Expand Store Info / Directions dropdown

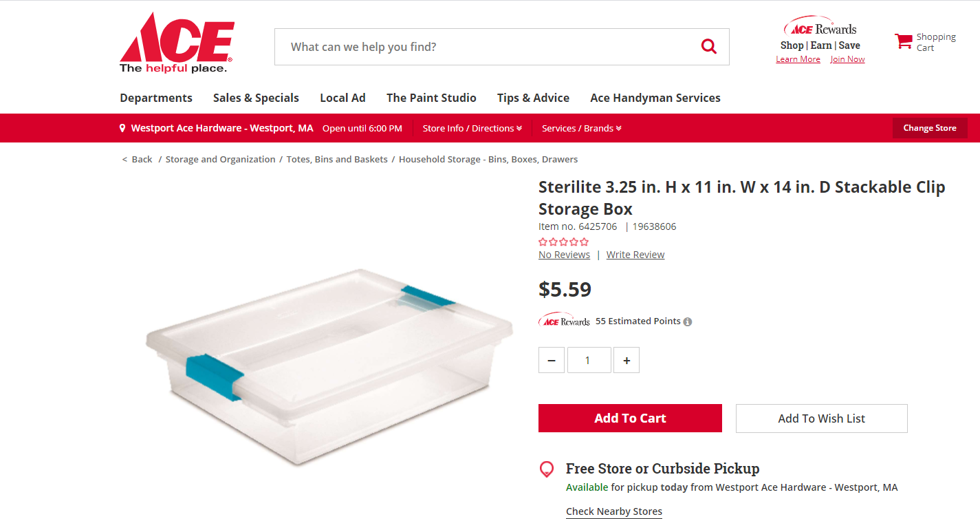tap(472, 128)
